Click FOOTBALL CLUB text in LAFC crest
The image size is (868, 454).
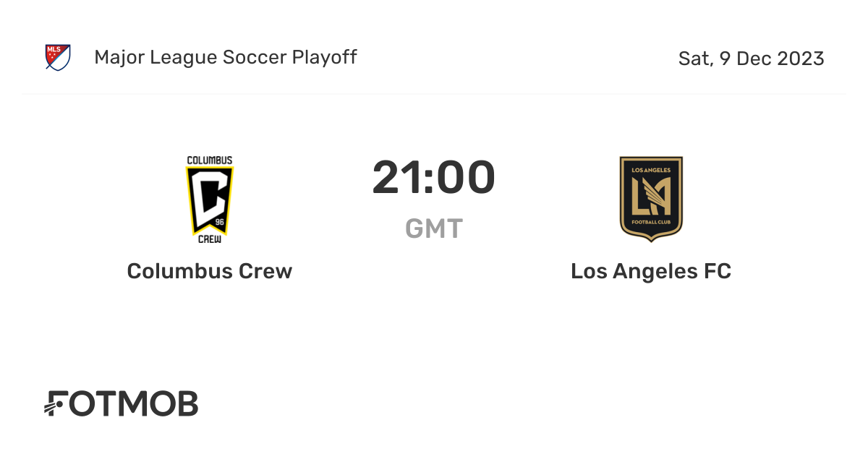coord(651,221)
